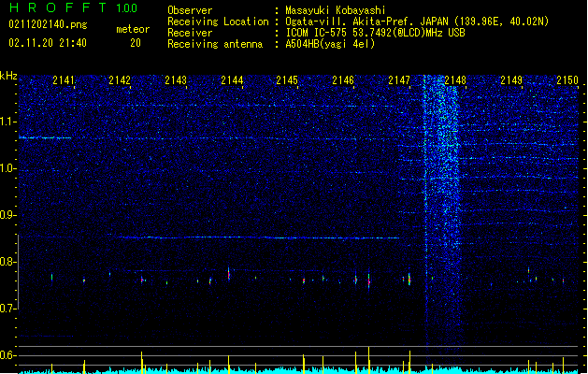
Task: Click the 1.1 kHz axis label
Action: pyautogui.click(x=8, y=122)
